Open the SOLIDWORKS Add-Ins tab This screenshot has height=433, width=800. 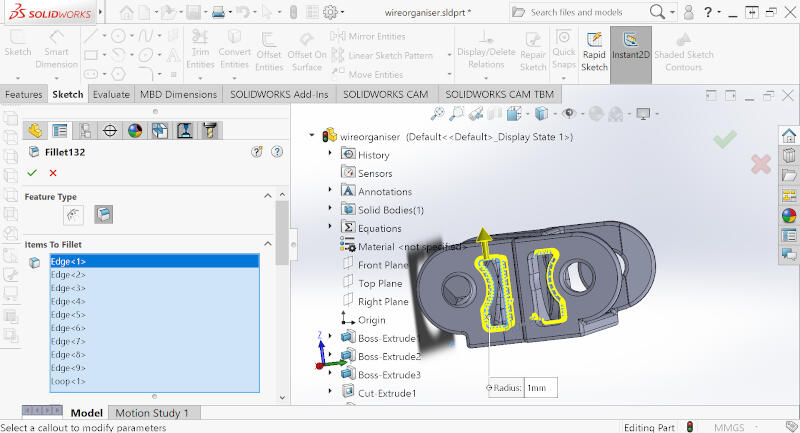point(279,94)
